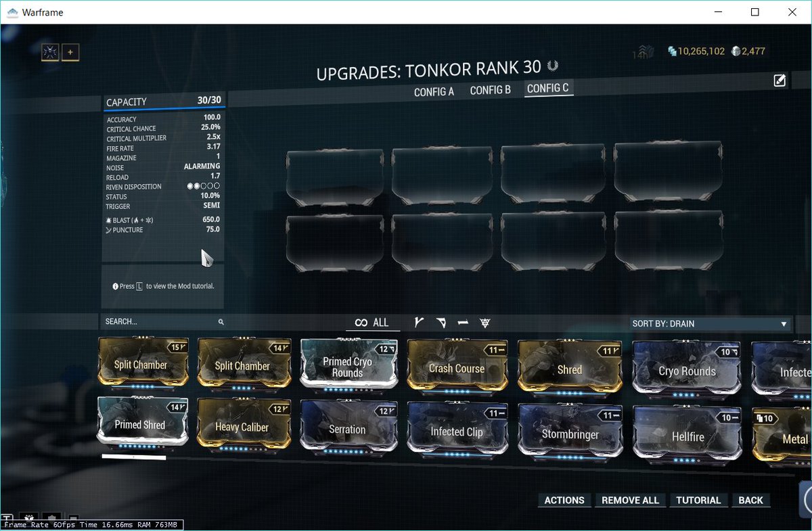
Task: Open the Tutorial button
Action: 698,500
